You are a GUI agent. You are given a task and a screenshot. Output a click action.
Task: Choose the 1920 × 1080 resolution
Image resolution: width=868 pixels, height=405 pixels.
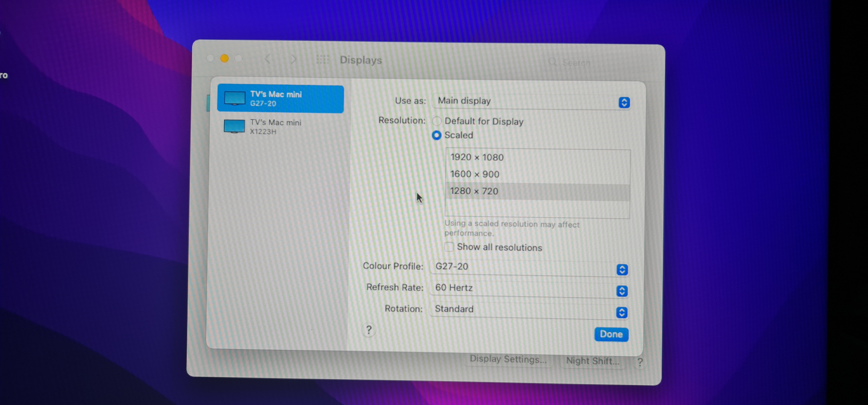pyautogui.click(x=477, y=157)
